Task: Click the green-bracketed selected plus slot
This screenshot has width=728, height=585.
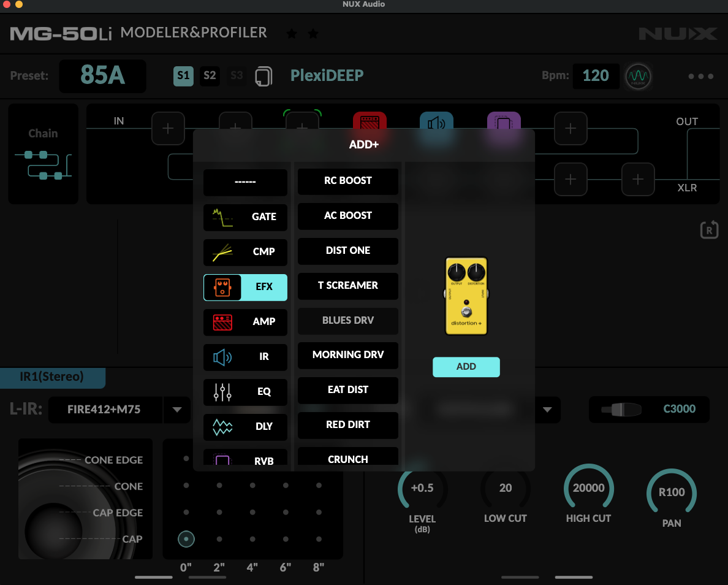Action: [x=302, y=121]
